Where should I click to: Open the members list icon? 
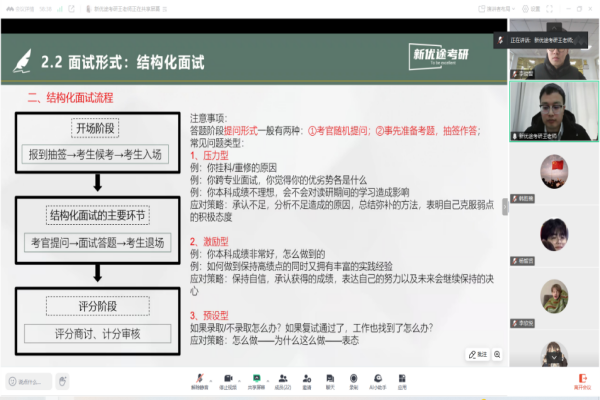(x=283, y=378)
